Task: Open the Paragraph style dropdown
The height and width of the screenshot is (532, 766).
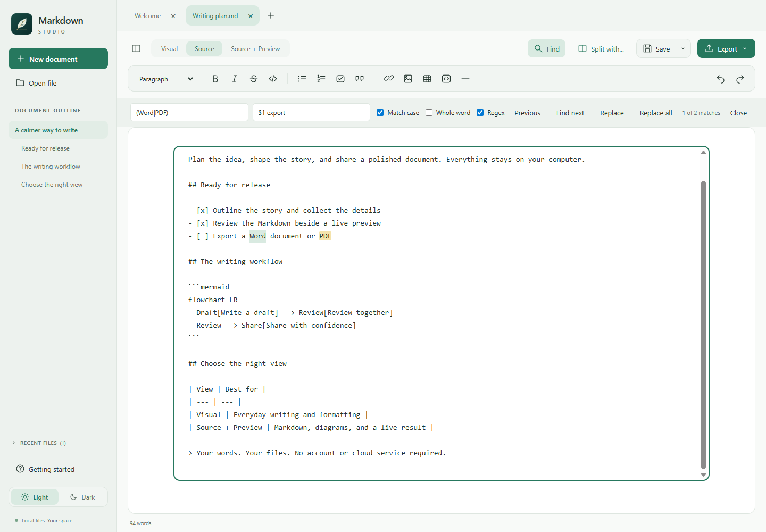Action: click(x=166, y=79)
